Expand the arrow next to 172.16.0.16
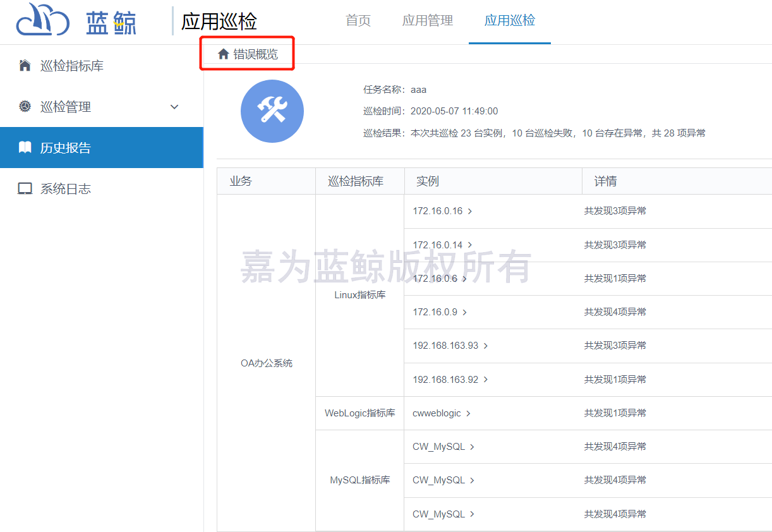The image size is (772, 532). [470, 212]
